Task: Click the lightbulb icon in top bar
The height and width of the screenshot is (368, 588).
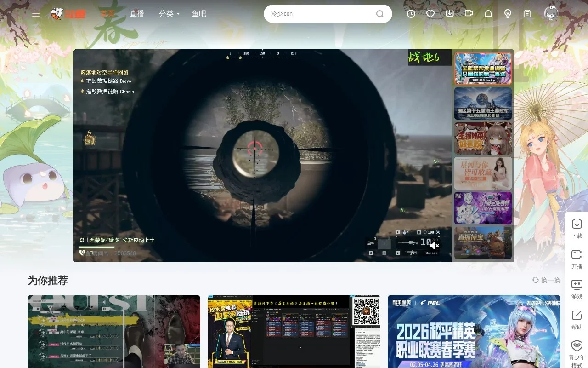Action: coord(508,14)
